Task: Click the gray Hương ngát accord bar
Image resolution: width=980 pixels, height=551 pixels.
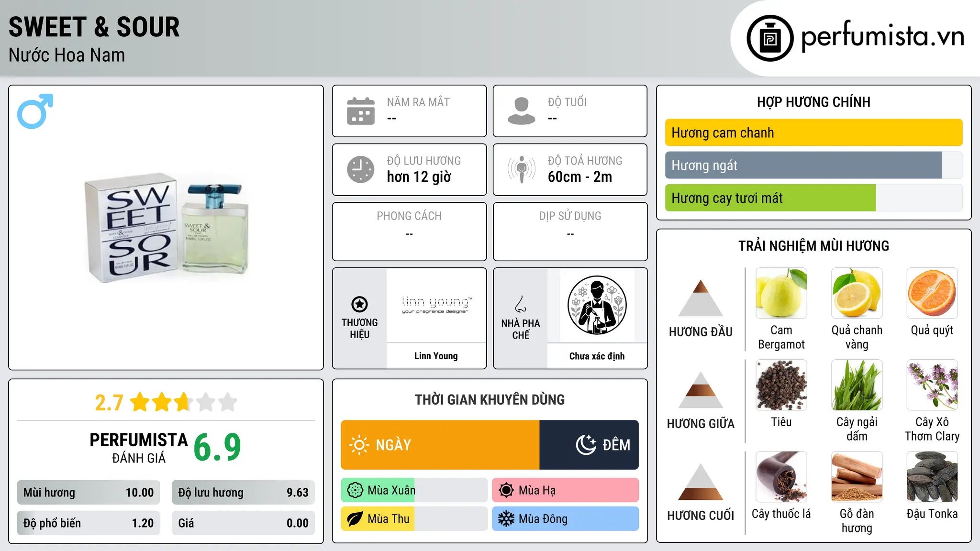Action: [803, 165]
